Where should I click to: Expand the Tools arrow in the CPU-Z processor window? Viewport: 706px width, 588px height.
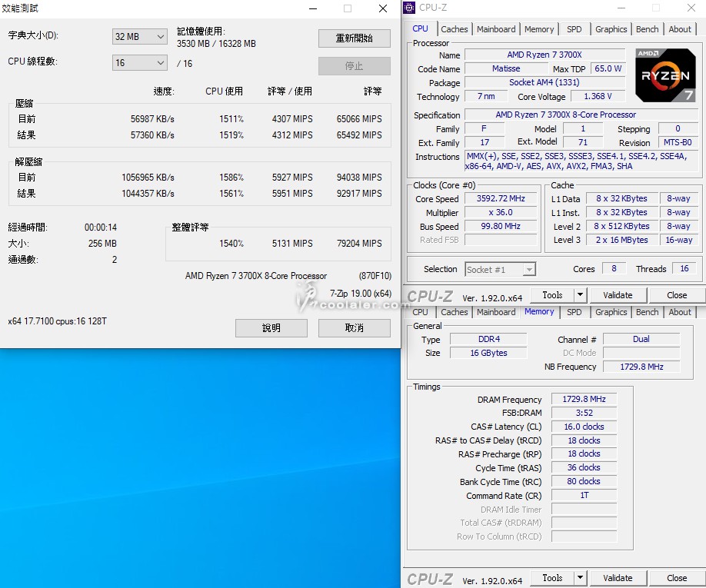pos(580,295)
